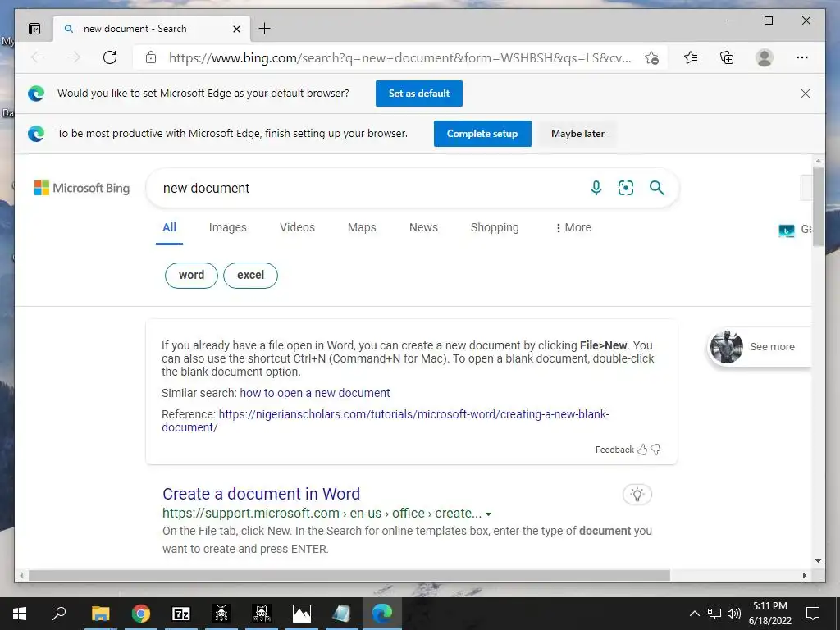Image resolution: width=840 pixels, height=630 pixels.
Task: Go to Microsoft Bing home logo
Action: (82, 188)
